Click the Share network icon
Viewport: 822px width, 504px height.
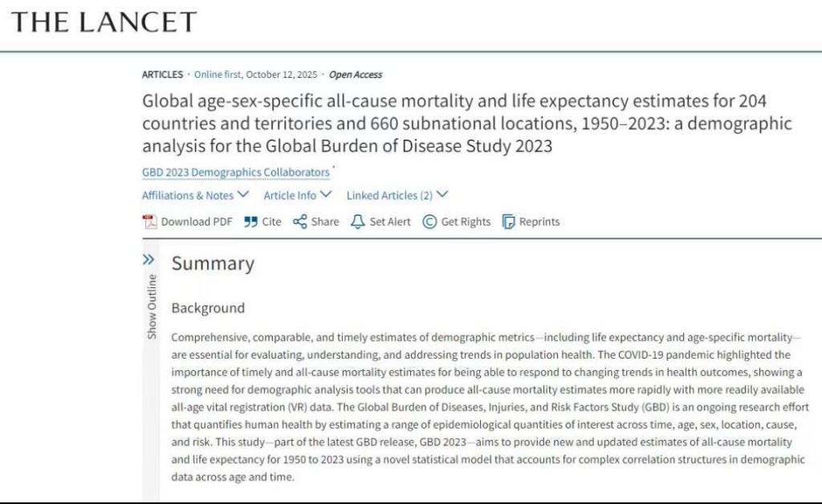click(300, 222)
